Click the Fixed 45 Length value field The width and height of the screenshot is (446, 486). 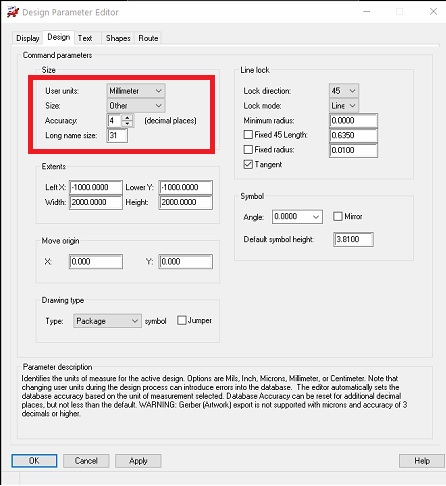pyautogui.click(x=353, y=135)
